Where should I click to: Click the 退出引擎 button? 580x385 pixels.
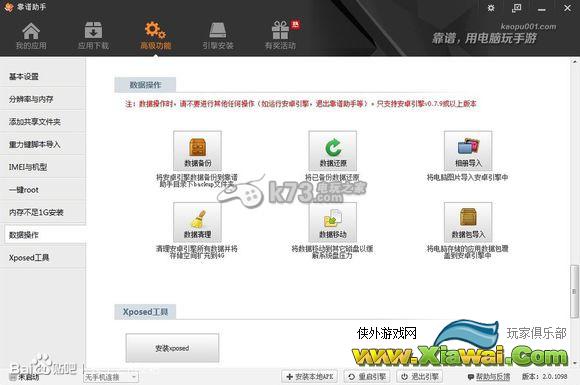pos(420,376)
